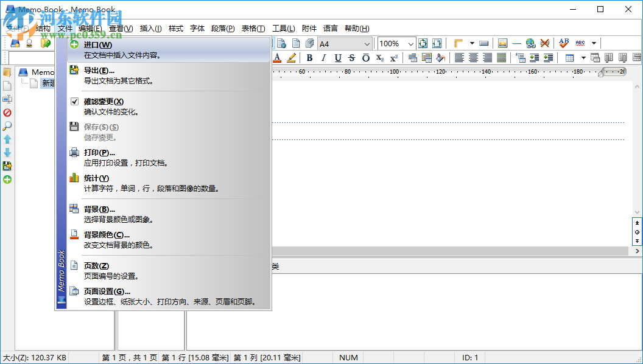Run the spell check AB icon

click(564, 43)
